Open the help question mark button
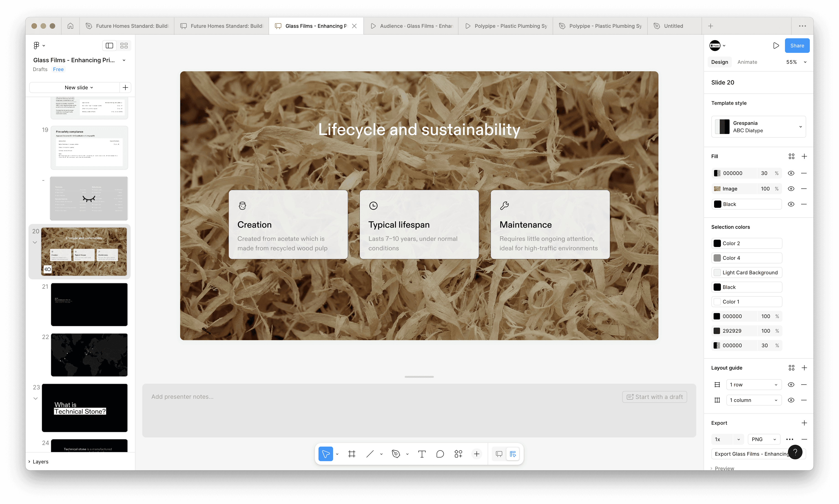This screenshot has height=504, width=839. coord(795,452)
